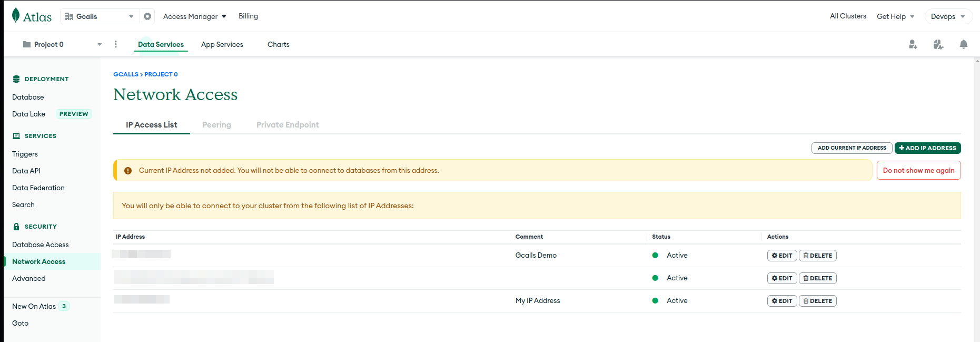Open New On Atlas in the sidebar
This screenshot has width=980, height=342.
(x=34, y=306)
